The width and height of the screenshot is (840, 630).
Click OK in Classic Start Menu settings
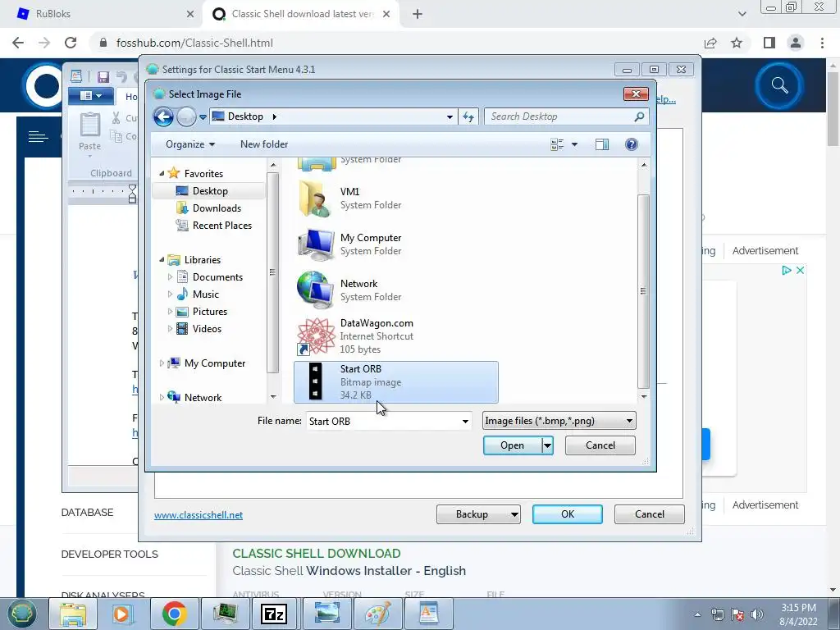pyautogui.click(x=568, y=514)
